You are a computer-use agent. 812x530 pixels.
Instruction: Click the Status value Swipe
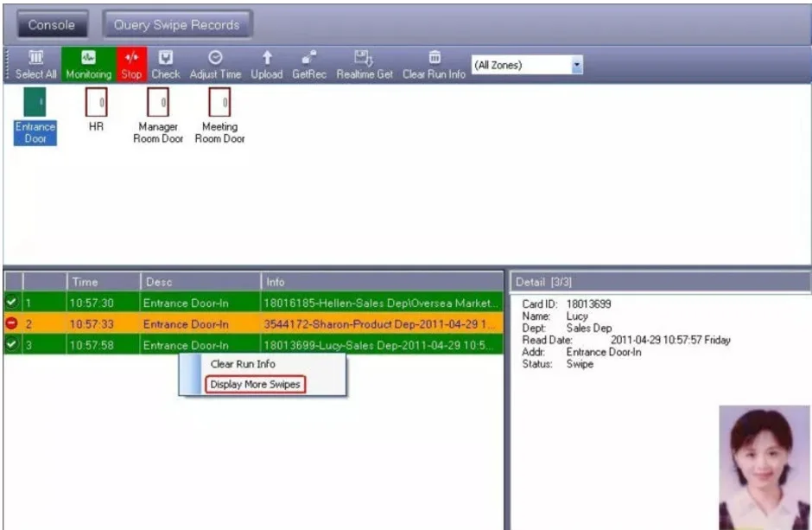(x=580, y=364)
